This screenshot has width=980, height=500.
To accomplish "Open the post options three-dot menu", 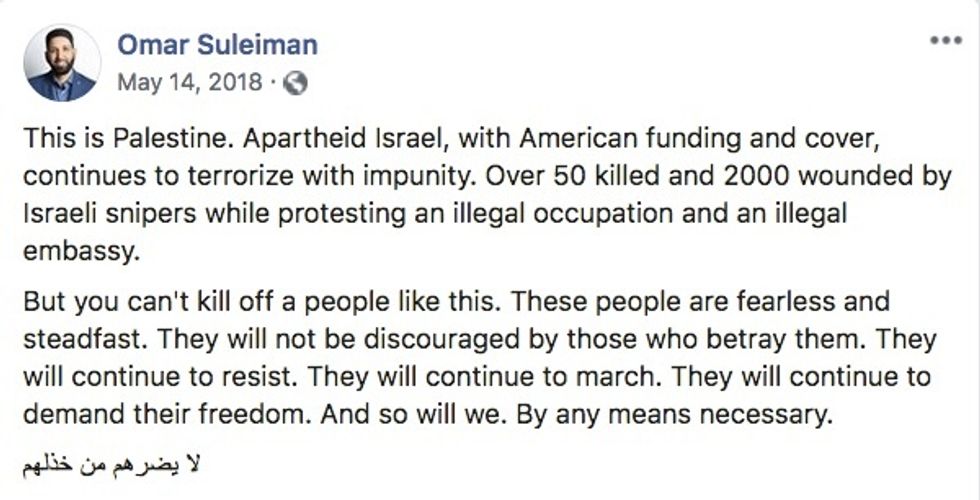I will 944,41.
